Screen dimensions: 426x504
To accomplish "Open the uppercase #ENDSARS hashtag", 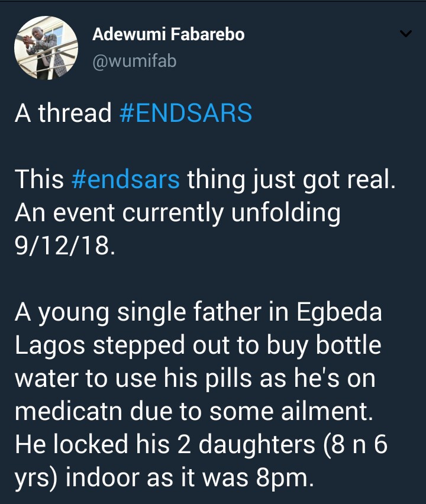I will tap(185, 112).
